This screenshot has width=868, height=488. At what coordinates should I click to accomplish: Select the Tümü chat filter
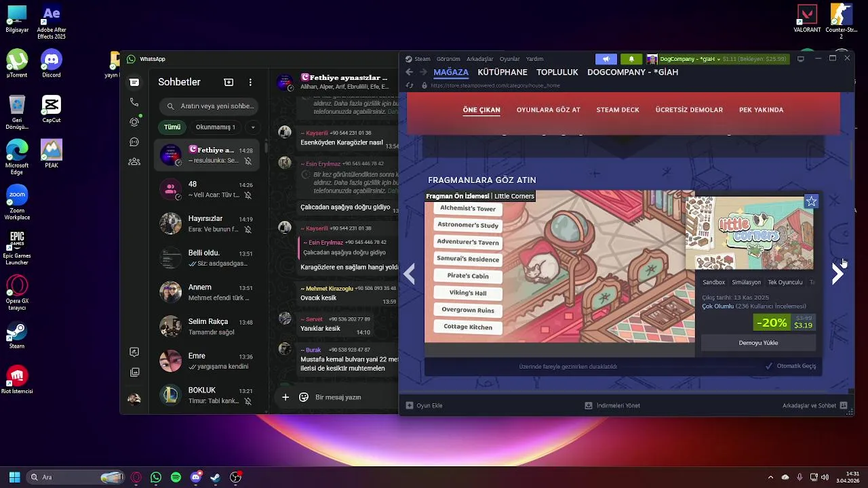coord(172,127)
